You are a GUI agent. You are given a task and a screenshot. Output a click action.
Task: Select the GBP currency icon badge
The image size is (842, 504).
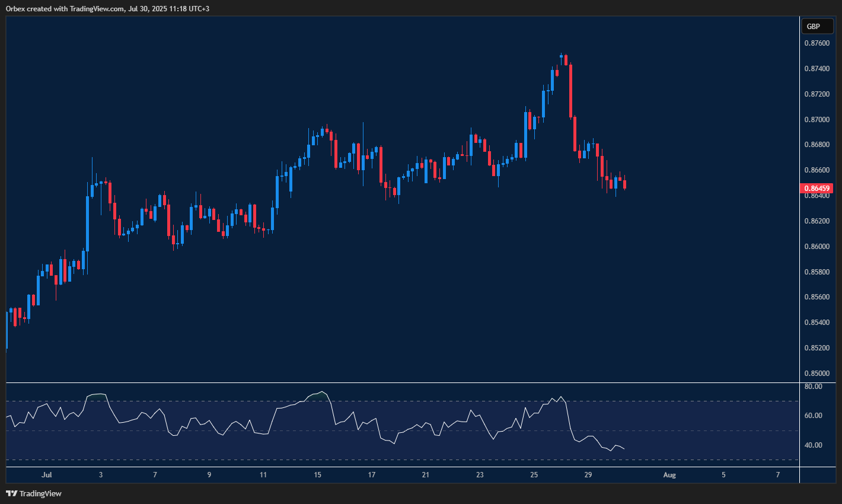(x=817, y=26)
